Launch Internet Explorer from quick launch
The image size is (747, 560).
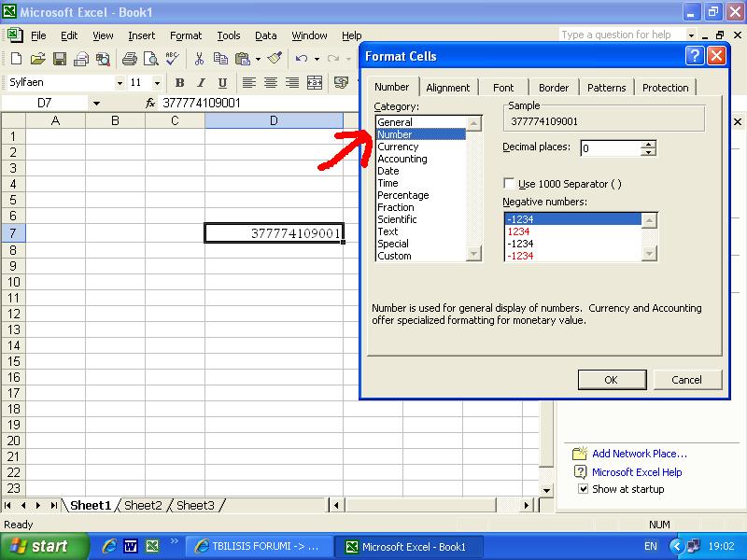(109, 546)
